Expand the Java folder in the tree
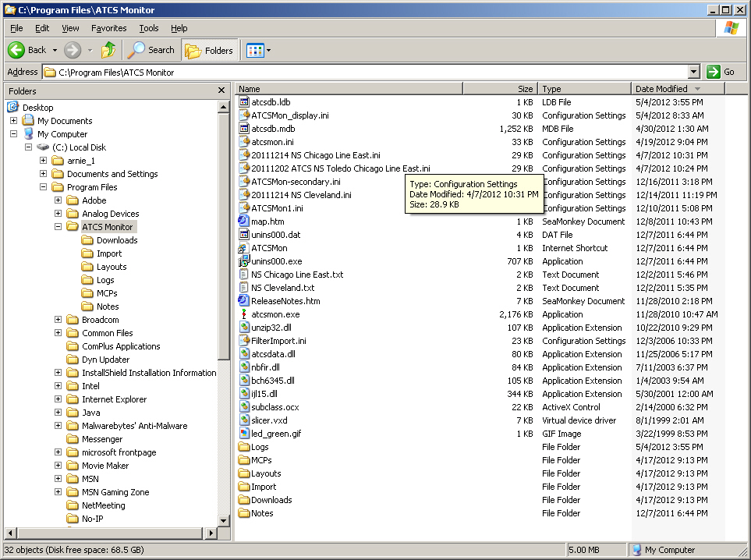The image size is (751, 560). click(x=57, y=412)
